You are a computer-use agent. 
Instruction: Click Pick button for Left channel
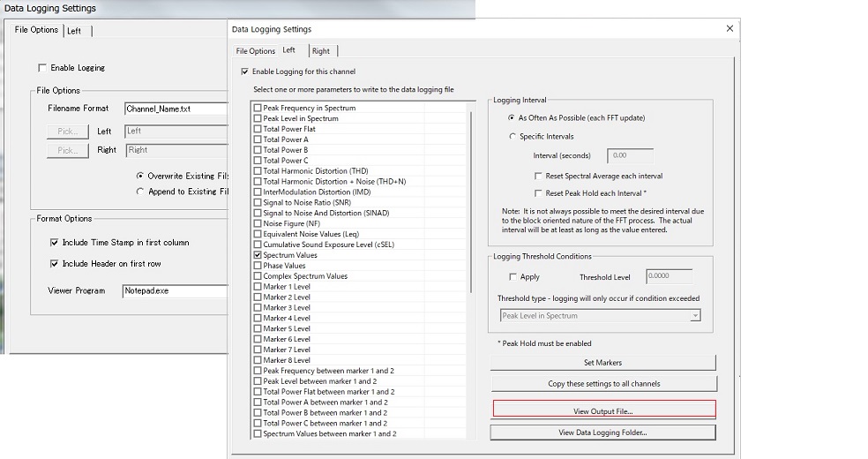pyautogui.click(x=68, y=132)
